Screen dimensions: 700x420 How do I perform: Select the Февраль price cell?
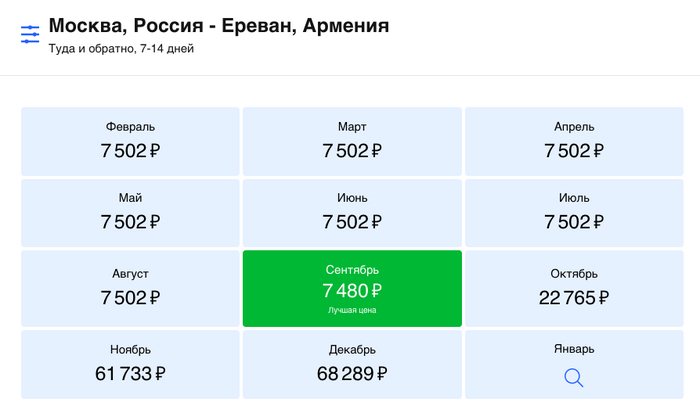(130, 141)
